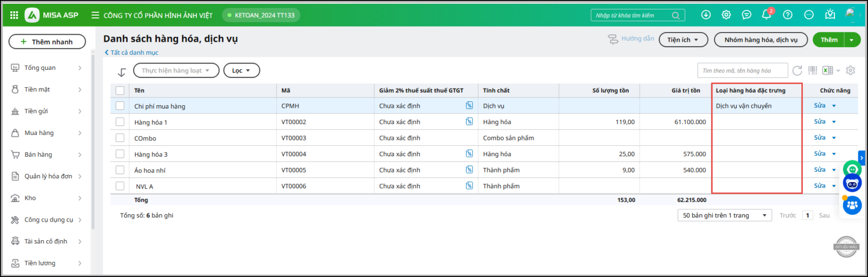Tick the checkbox for Chi phí mua hàng
Image resolution: width=868 pixels, height=277 pixels.
[120, 106]
